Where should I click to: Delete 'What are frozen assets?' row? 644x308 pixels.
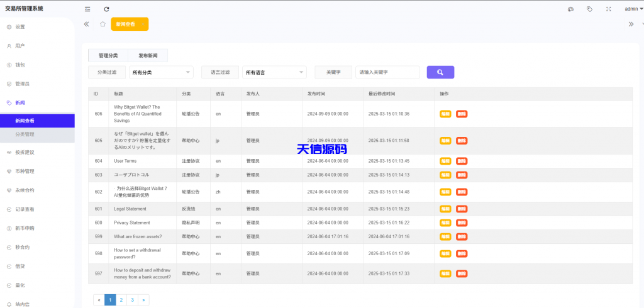462,236
